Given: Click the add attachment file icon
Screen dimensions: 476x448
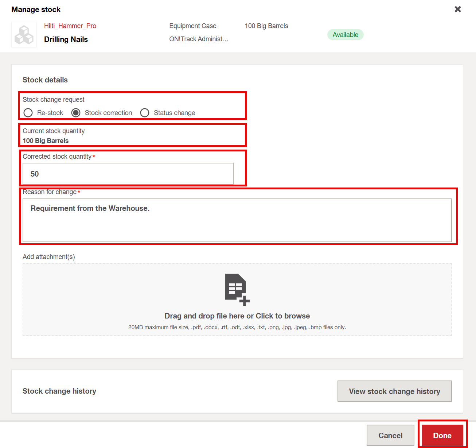Looking at the screenshot, I should coord(237,289).
